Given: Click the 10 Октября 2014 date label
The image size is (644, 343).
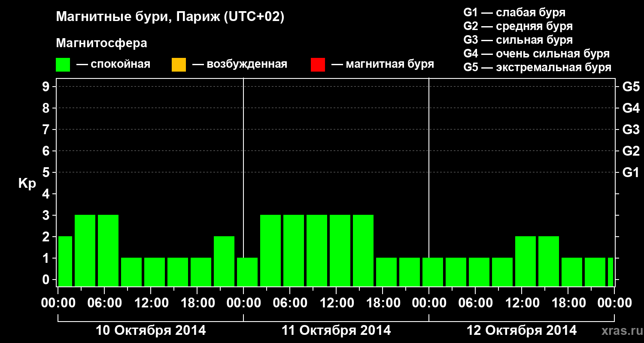Looking at the screenshot, I should point(151,331).
